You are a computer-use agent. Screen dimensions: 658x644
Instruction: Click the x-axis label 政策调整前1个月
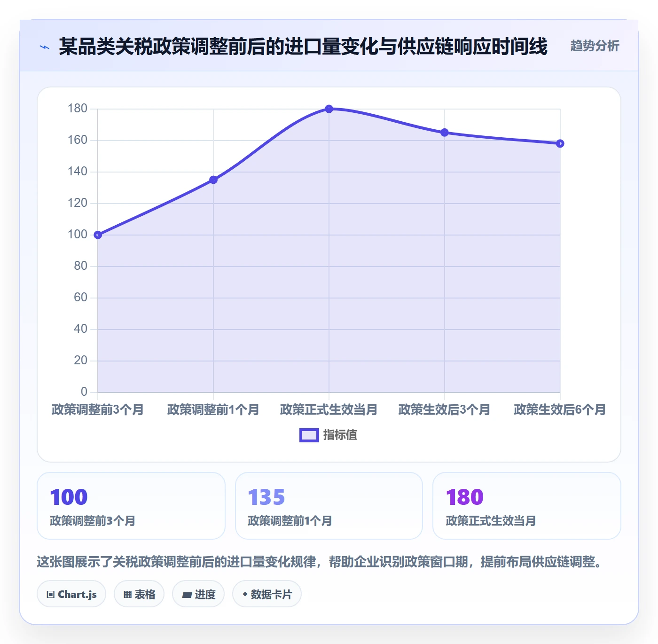click(213, 410)
